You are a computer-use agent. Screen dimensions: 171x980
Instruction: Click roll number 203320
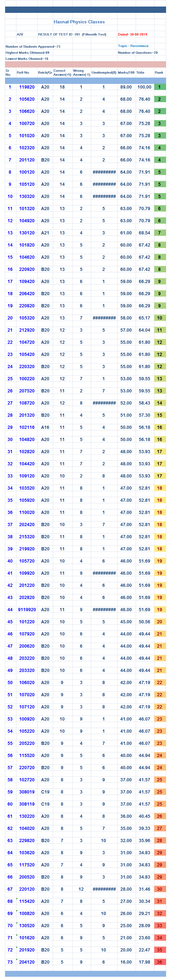coord(27,671)
